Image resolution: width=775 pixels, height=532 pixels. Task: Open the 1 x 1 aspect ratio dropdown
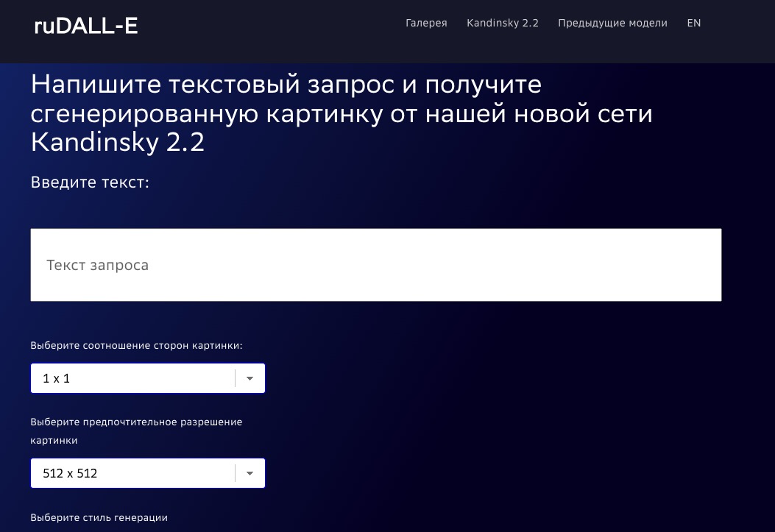pos(148,378)
